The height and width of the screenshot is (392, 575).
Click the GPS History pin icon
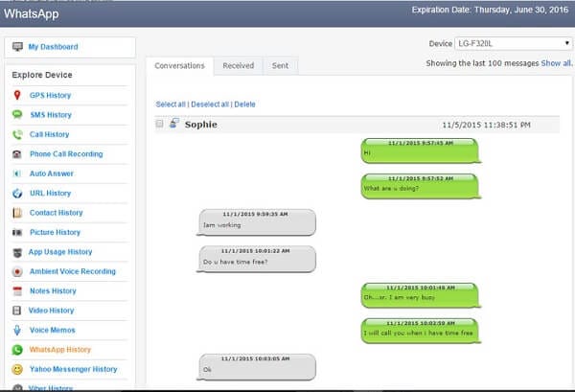(x=17, y=96)
